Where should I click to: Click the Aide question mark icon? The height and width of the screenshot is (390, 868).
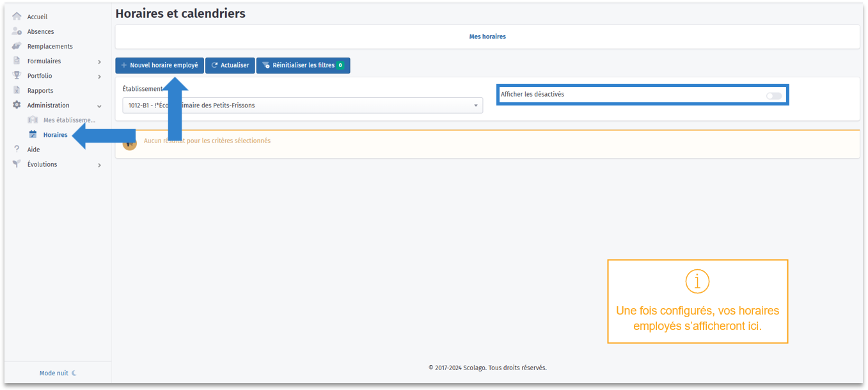point(17,149)
